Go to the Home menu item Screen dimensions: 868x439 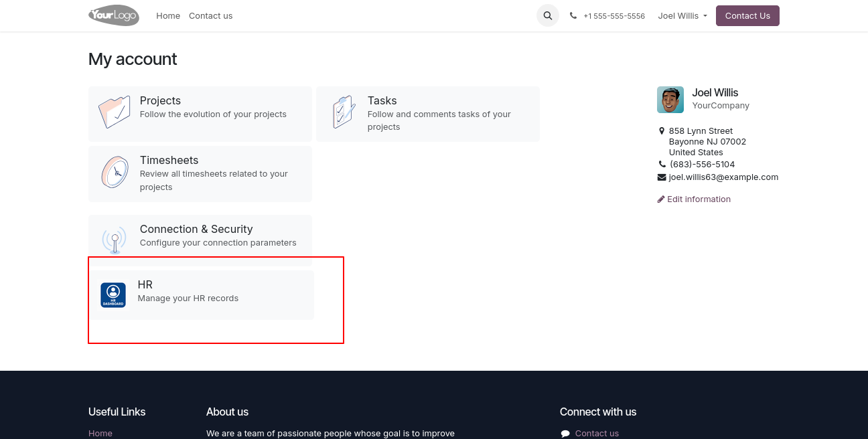(x=168, y=15)
